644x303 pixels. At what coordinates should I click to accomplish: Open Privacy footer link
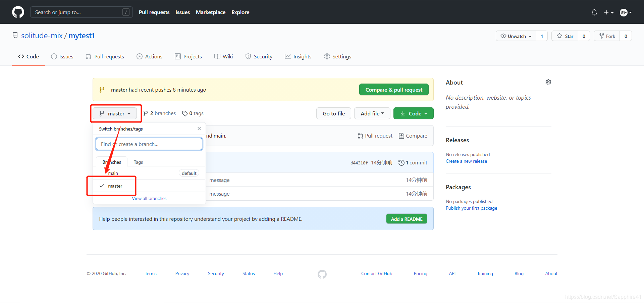pyautogui.click(x=182, y=273)
